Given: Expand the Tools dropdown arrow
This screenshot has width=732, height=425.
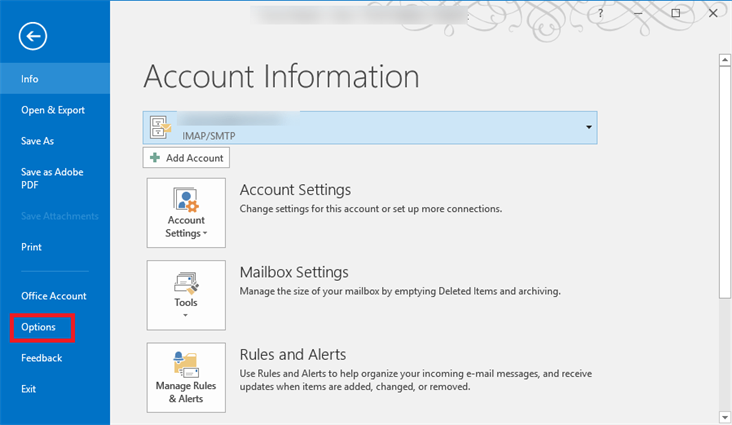Looking at the screenshot, I should coord(186,315).
